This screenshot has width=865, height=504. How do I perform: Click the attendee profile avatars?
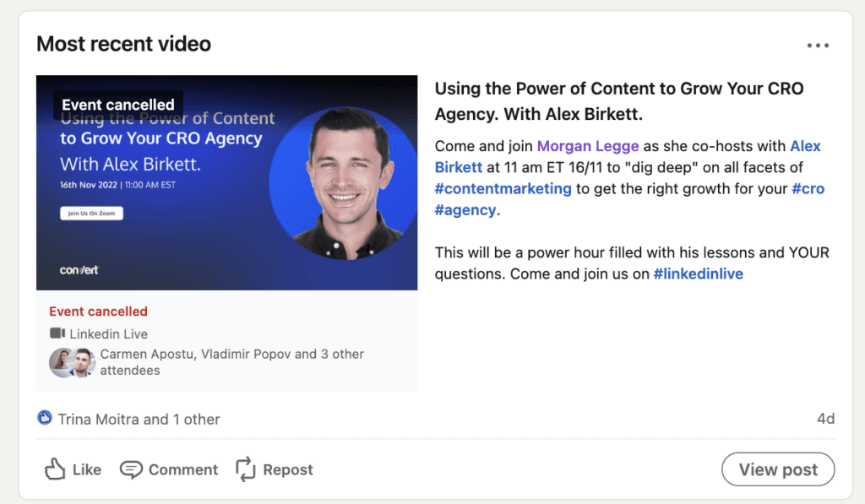click(73, 362)
